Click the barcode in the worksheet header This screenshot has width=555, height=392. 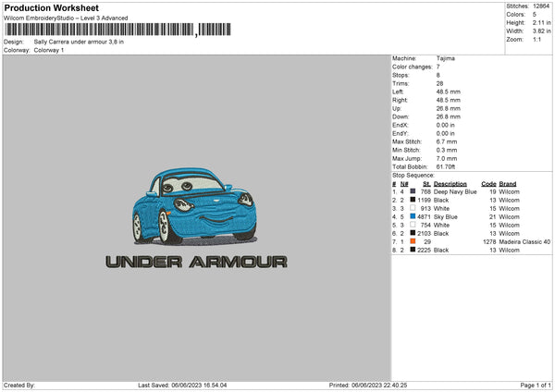point(117,30)
